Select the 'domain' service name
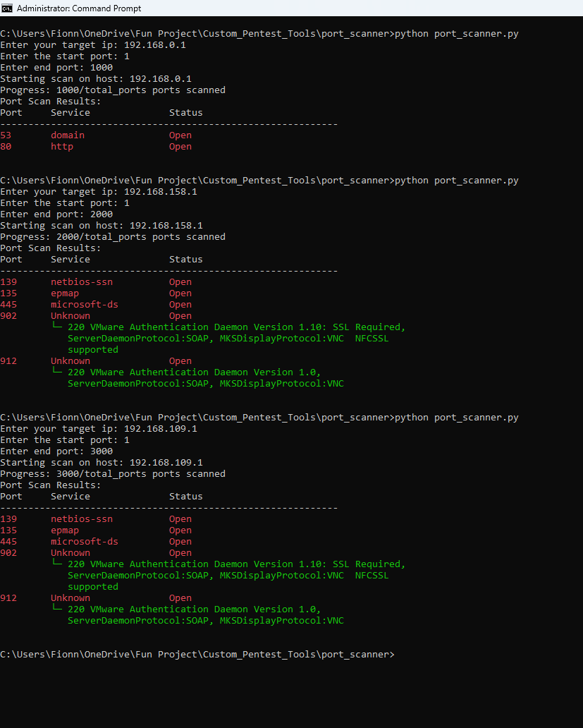Image resolution: width=583 pixels, height=728 pixels. pos(68,135)
